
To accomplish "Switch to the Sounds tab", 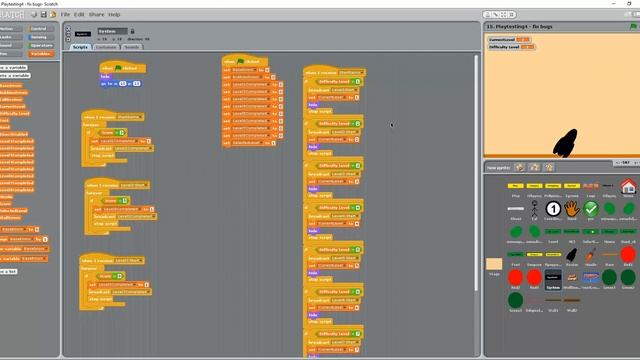I will (131, 47).
